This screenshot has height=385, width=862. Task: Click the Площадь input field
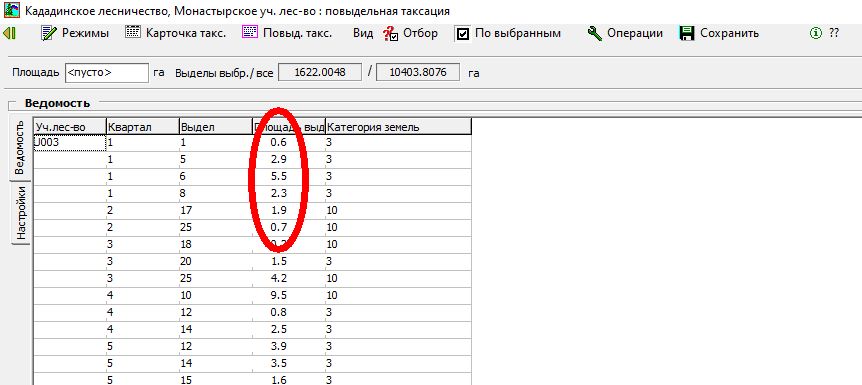point(106,73)
